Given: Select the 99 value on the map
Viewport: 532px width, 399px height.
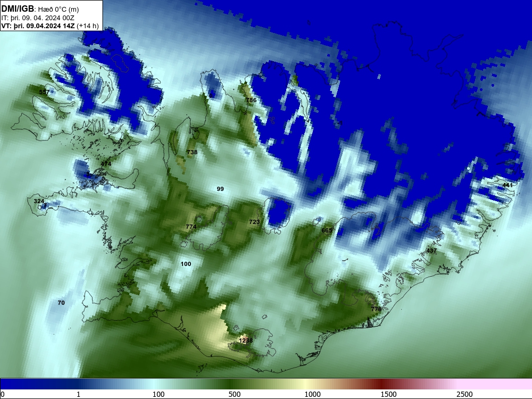Looking at the screenshot, I should pyautogui.click(x=220, y=189).
